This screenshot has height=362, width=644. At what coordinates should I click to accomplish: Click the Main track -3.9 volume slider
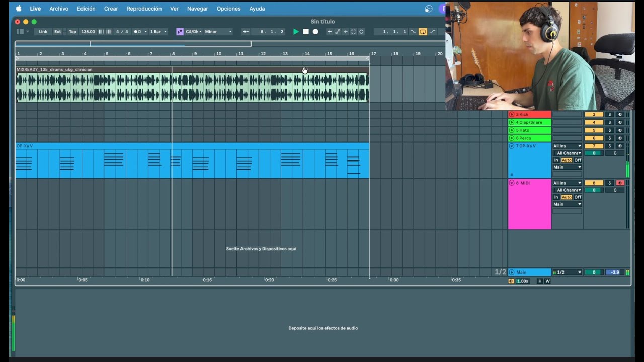tap(615, 272)
